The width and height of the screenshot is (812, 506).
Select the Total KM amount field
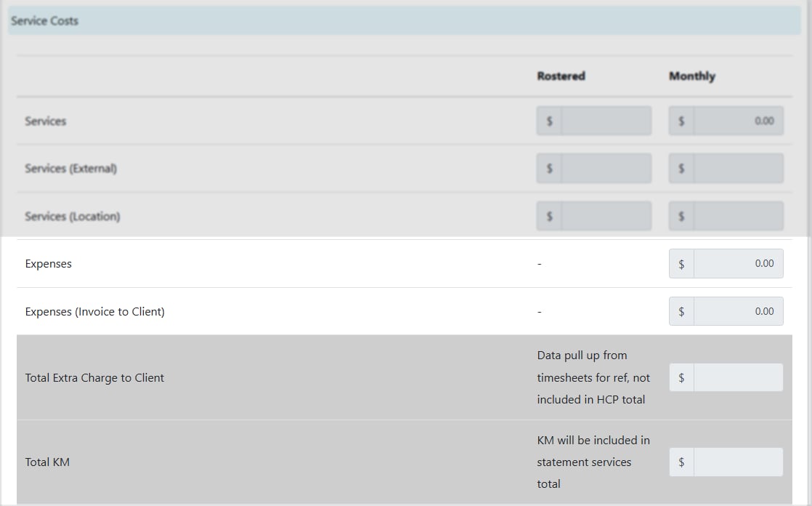tap(739, 462)
